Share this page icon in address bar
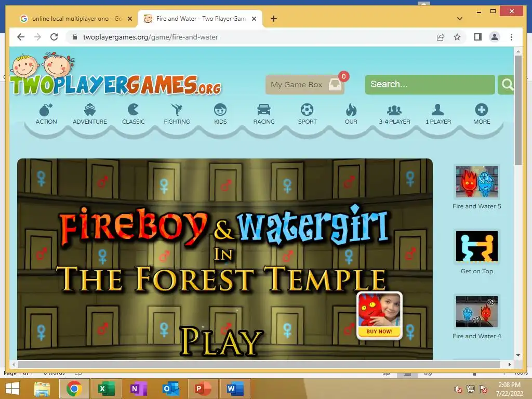 pos(441,37)
